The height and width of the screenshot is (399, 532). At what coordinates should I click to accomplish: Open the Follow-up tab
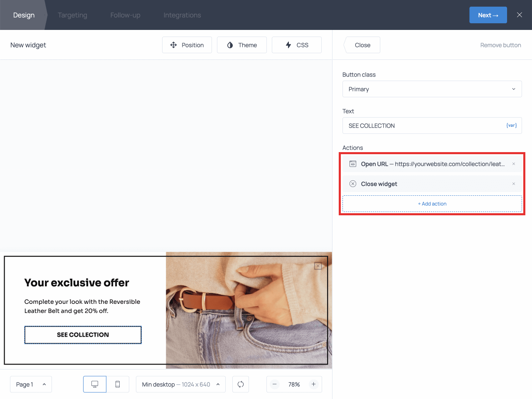tap(125, 15)
